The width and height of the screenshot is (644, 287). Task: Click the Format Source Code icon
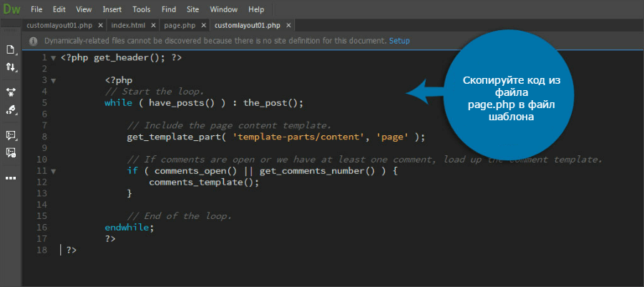point(11,110)
